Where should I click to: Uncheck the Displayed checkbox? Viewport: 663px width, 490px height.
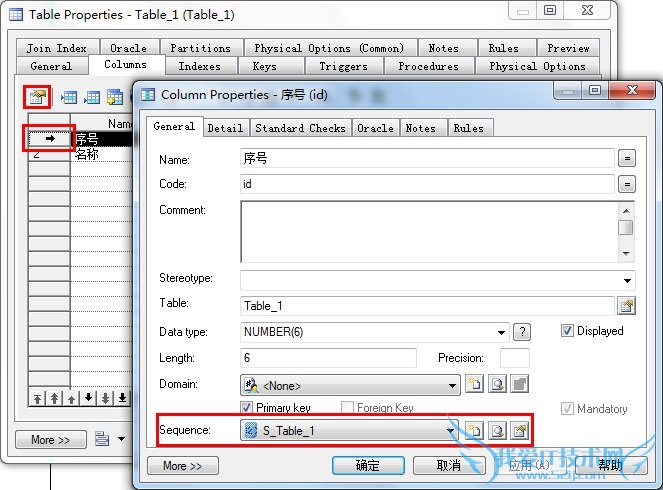point(567,331)
